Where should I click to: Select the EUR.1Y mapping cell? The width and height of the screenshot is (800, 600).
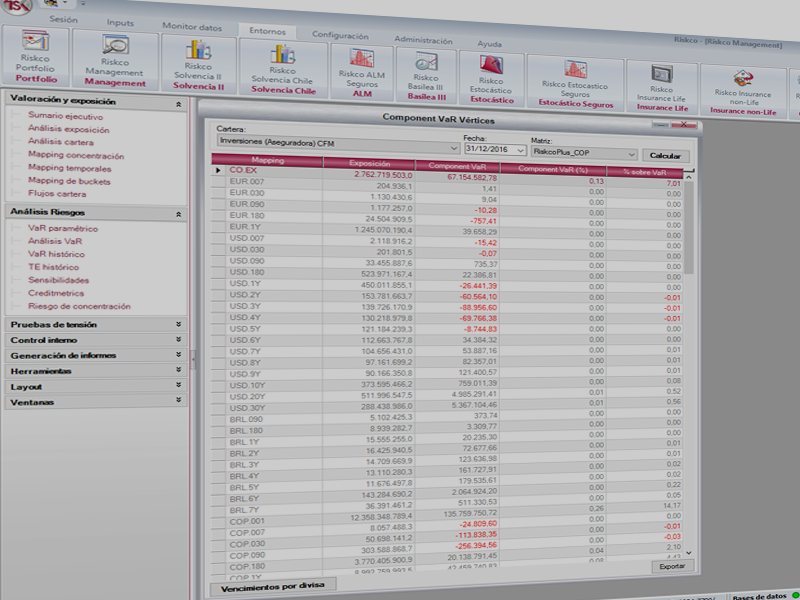[274, 227]
